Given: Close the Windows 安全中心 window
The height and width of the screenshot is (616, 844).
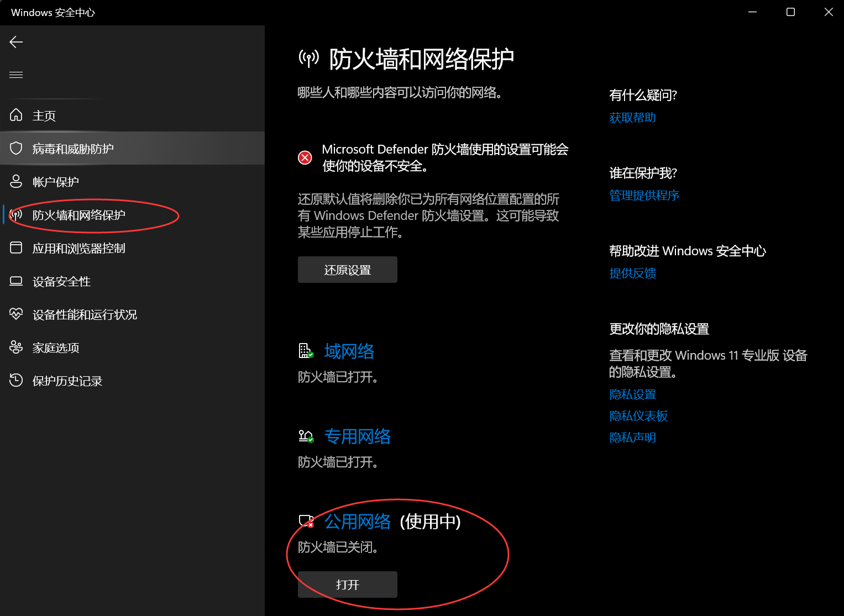Looking at the screenshot, I should point(829,12).
